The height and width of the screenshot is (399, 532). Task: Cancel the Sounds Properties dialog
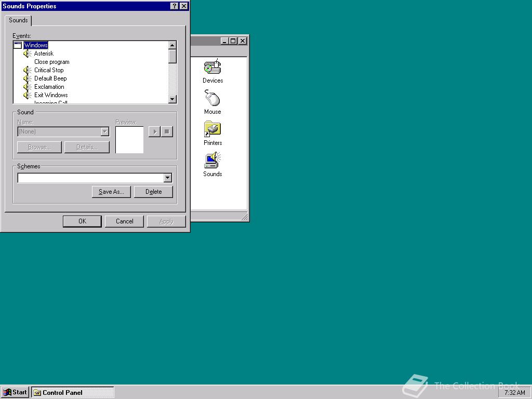(x=124, y=221)
